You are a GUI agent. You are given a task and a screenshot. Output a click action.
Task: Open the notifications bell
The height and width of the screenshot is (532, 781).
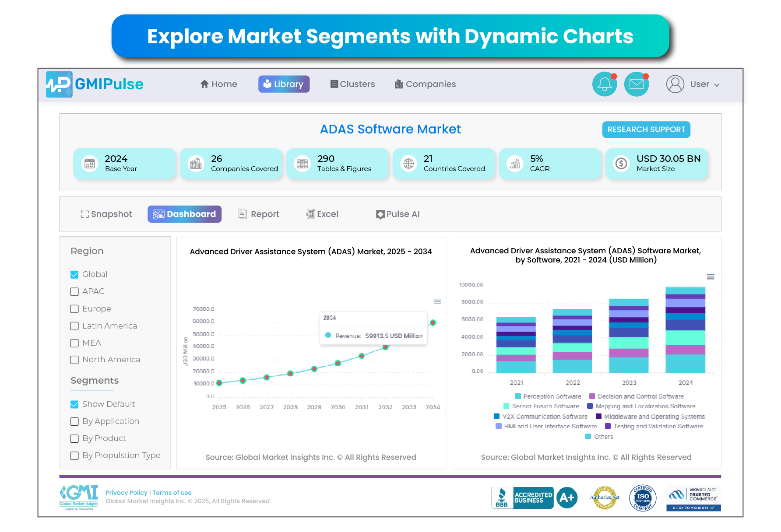[x=605, y=84]
